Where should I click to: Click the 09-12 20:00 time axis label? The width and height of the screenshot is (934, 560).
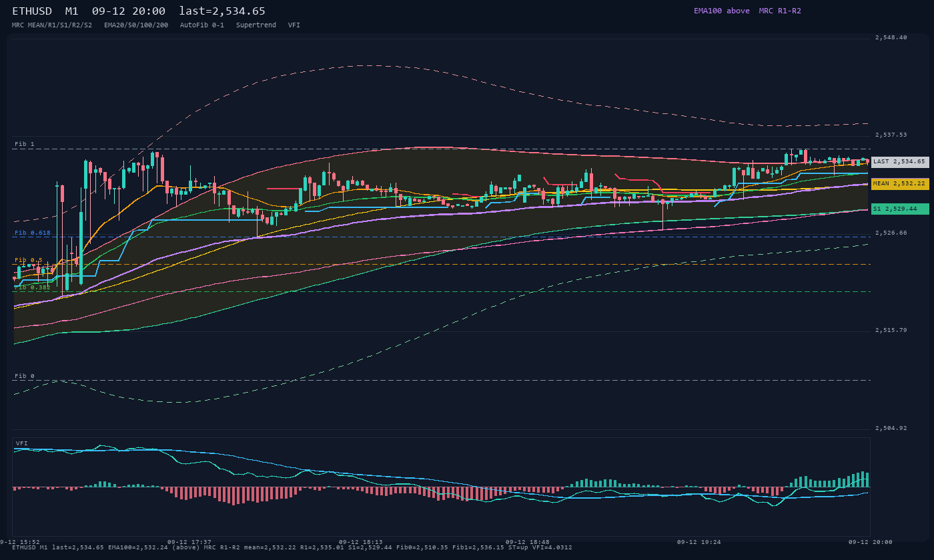(871, 543)
